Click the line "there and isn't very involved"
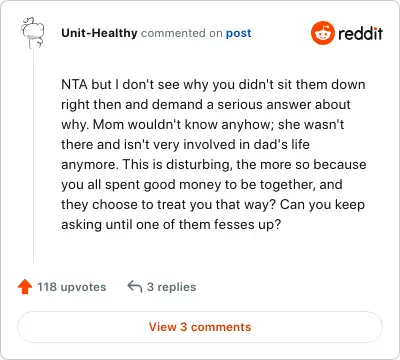400x360 pixels. (185, 144)
